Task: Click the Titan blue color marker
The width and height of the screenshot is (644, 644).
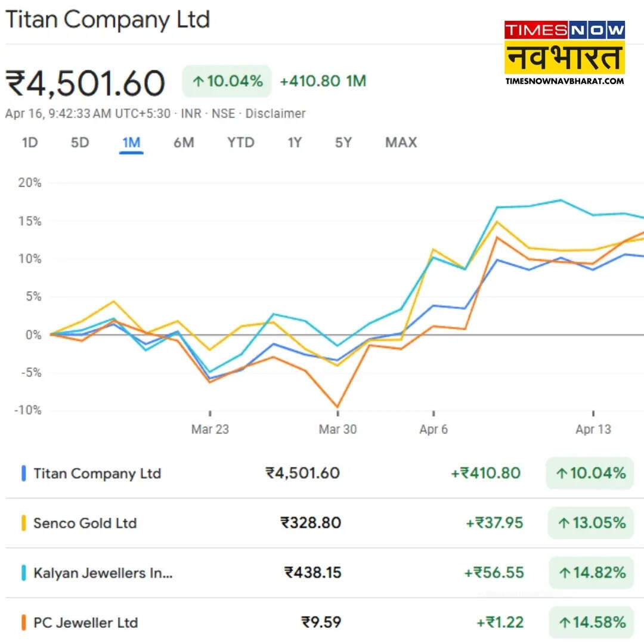Action: click(x=24, y=474)
